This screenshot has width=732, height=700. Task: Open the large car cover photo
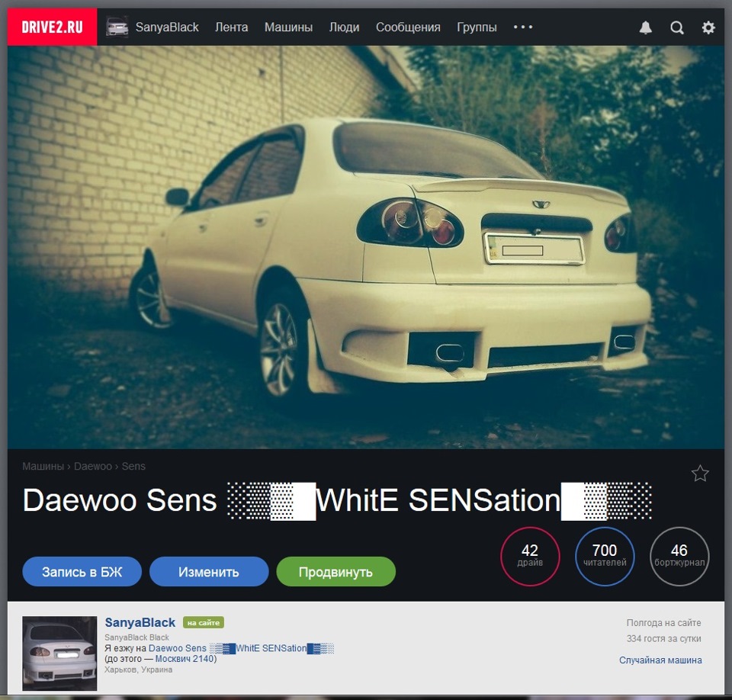365,247
